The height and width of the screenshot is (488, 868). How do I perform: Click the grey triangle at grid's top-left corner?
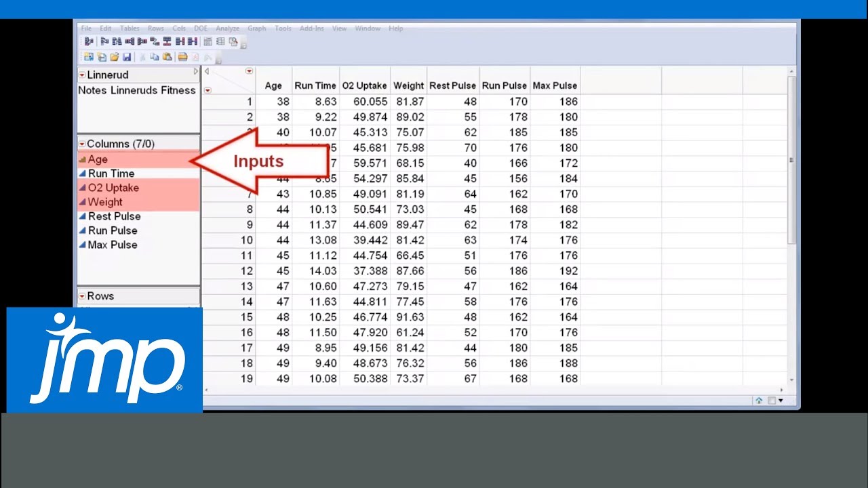(207, 71)
